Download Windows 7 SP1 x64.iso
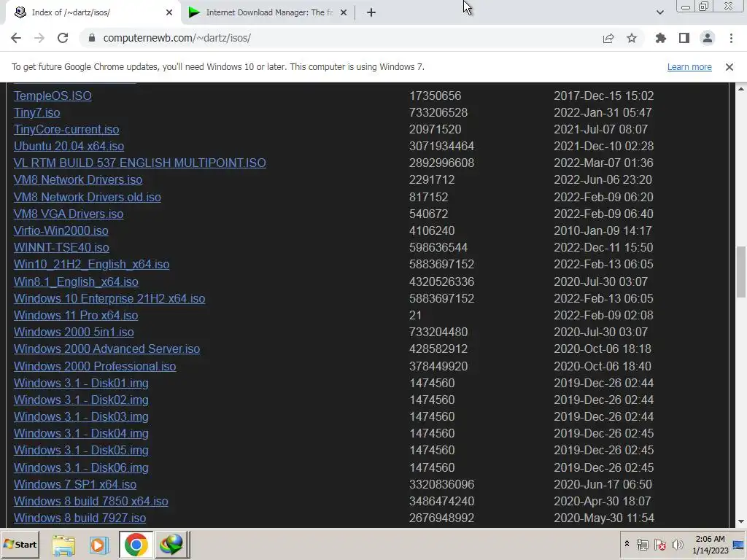The height and width of the screenshot is (560, 747). coord(75,484)
